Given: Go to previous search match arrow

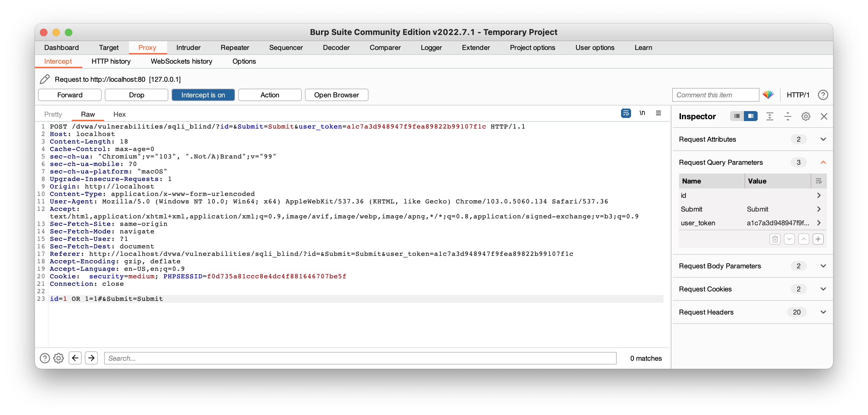Looking at the screenshot, I should (x=75, y=358).
